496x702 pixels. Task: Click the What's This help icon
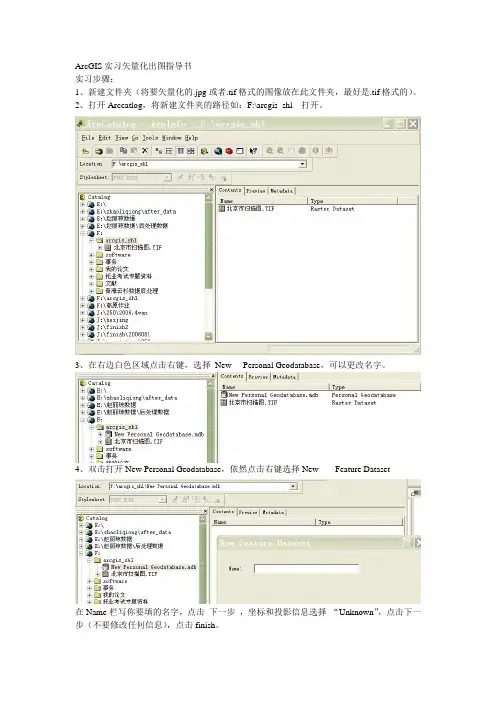pyautogui.click(x=253, y=151)
